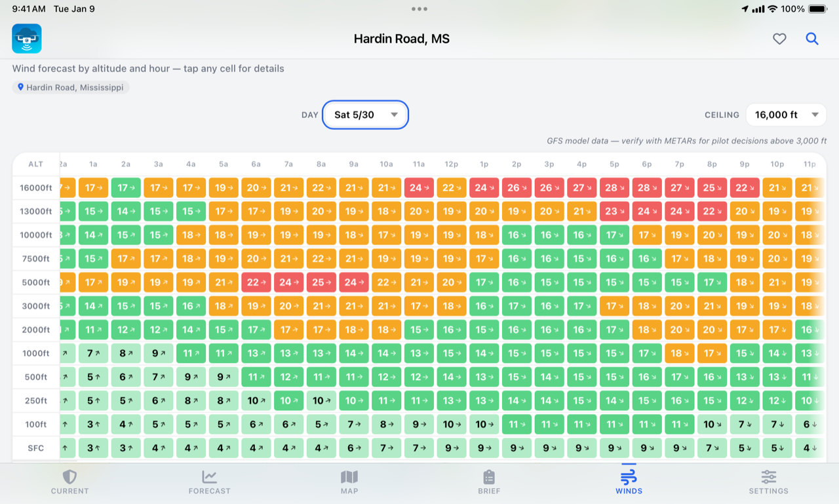Open the Day dropdown showing Sat 5/30
839x504 pixels.
tap(366, 115)
